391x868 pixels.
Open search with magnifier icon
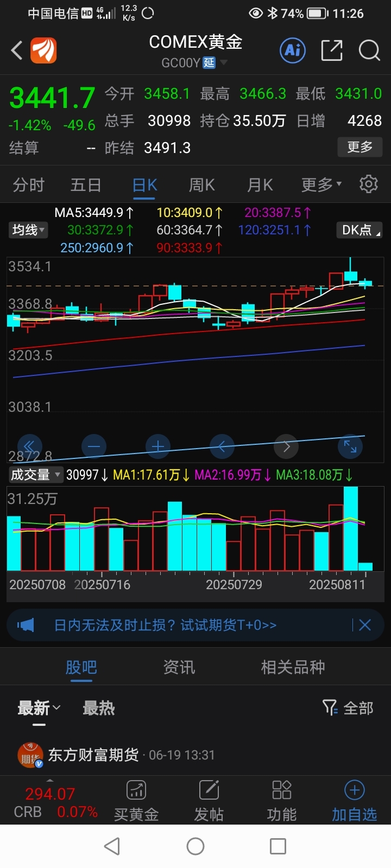(369, 50)
